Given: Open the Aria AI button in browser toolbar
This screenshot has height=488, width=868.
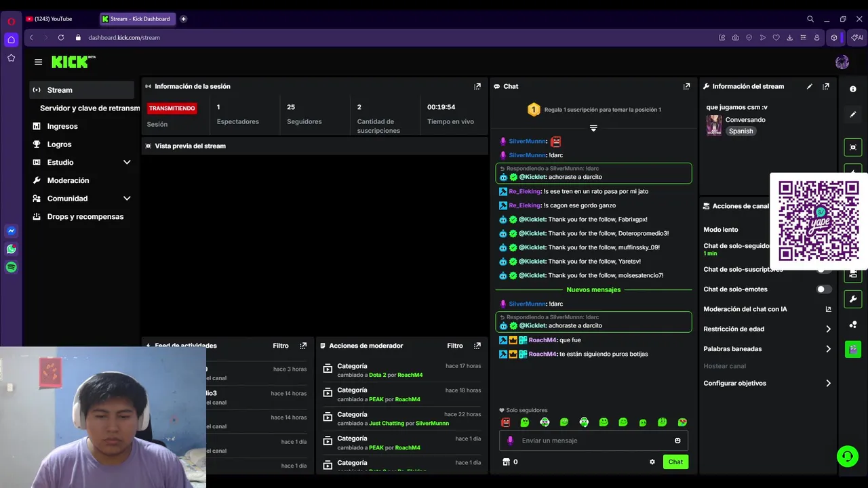Looking at the screenshot, I should tap(857, 37).
